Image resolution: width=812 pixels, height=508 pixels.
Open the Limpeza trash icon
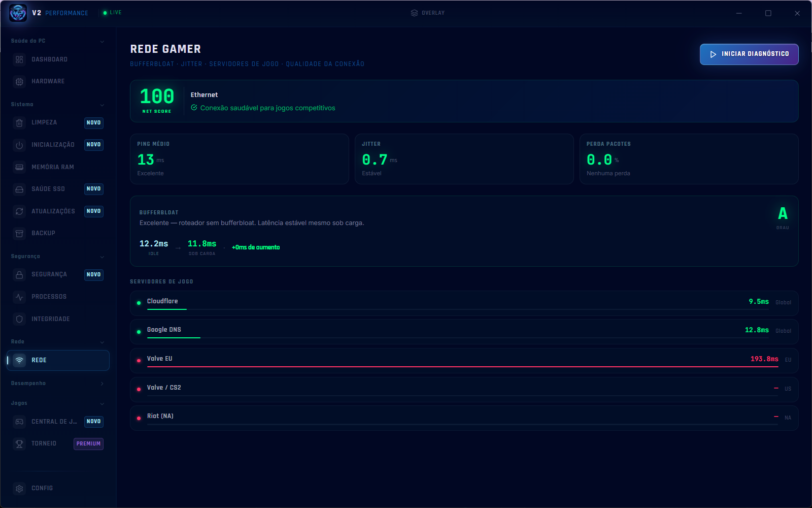[19, 123]
